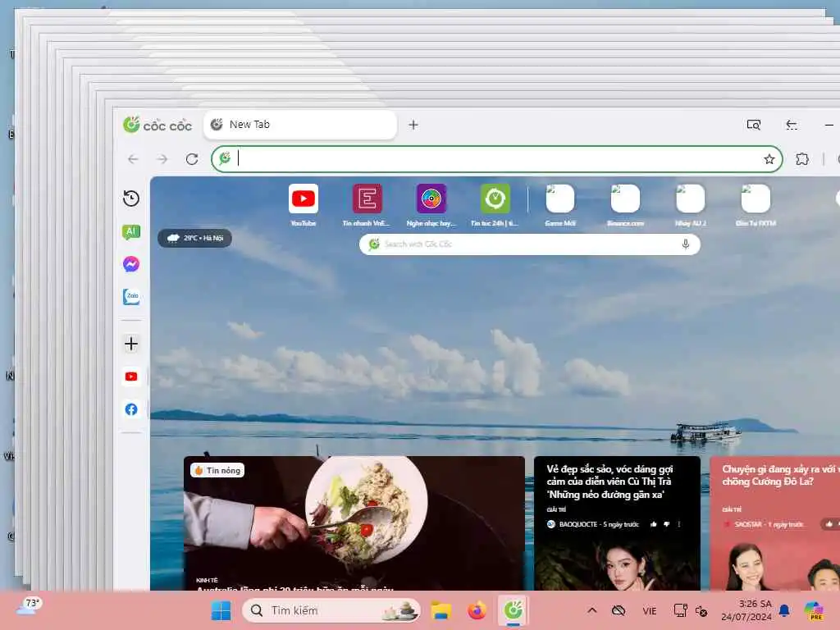
Task: Open Facebook from the sidebar
Action: pyautogui.click(x=131, y=409)
